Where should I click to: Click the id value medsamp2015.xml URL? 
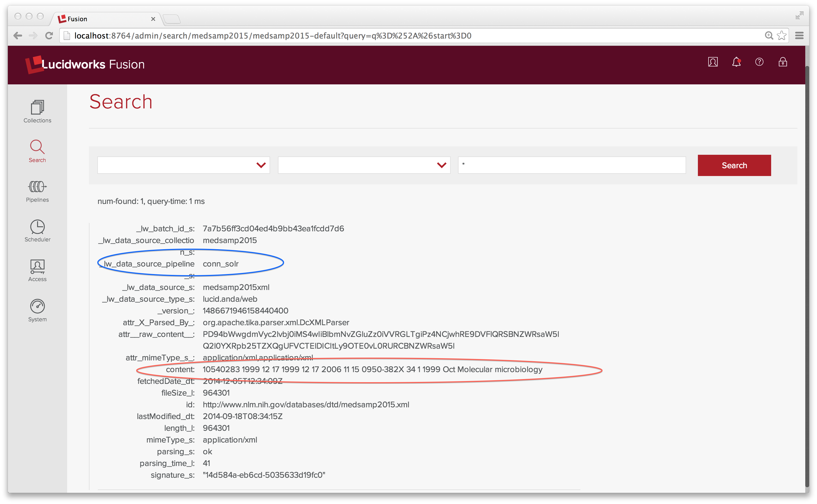pyautogui.click(x=306, y=405)
